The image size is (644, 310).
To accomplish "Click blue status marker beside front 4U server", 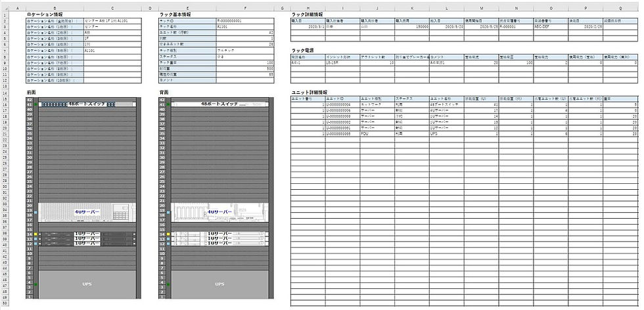I will pyautogui.click(x=35, y=213).
